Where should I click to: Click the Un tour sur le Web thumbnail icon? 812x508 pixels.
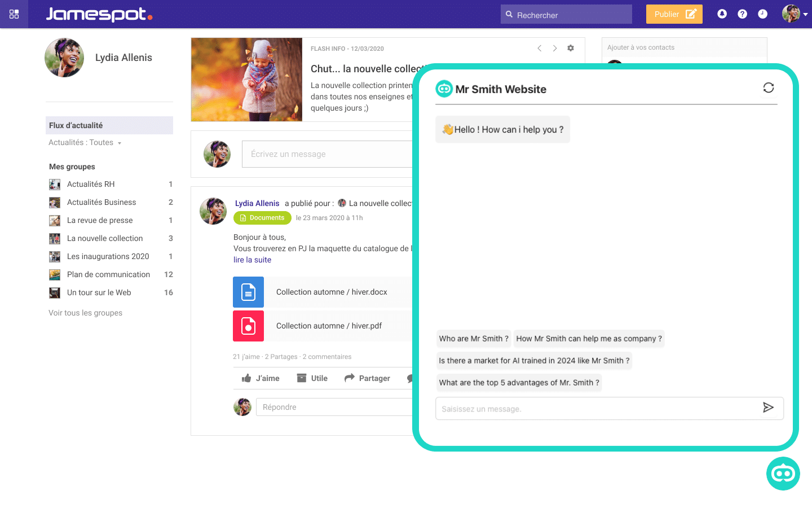click(55, 292)
